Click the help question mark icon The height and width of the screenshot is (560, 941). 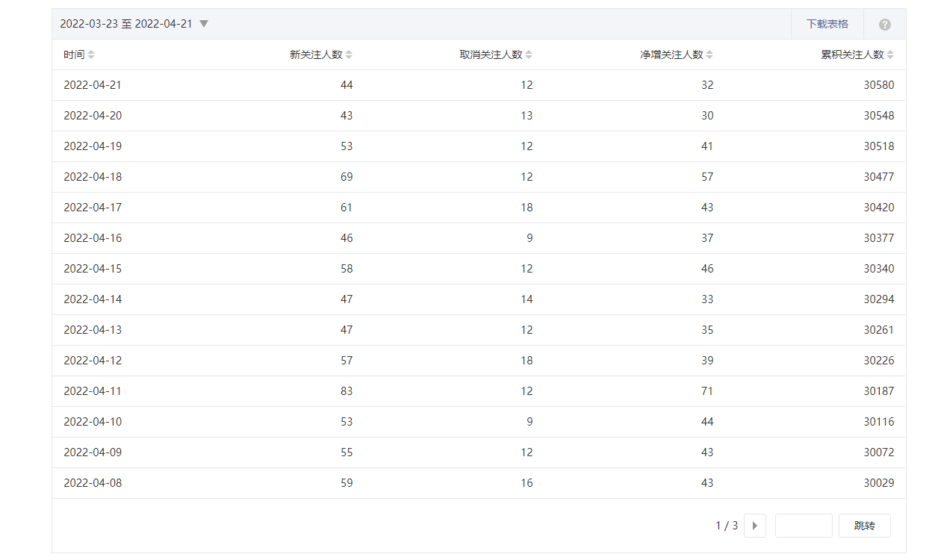click(885, 25)
